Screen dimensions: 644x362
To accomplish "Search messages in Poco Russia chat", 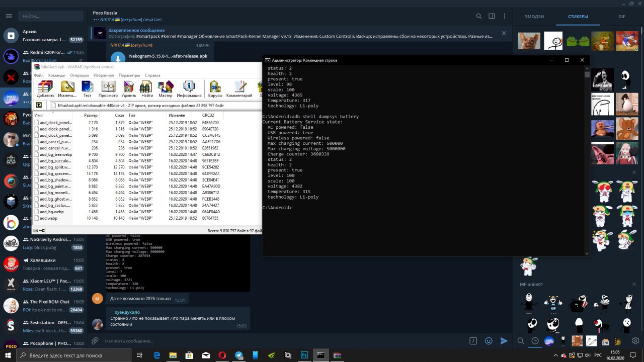I will (x=479, y=16).
